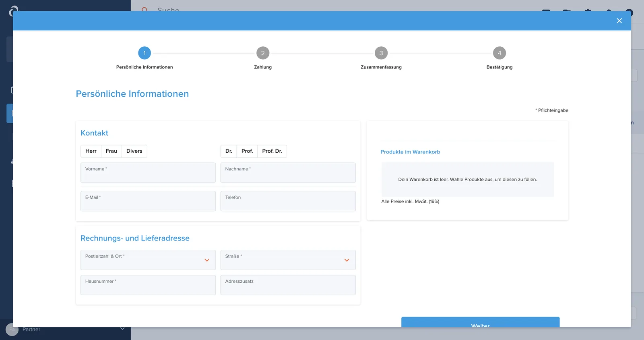Image resolution: width=644 pixels, height=340 pixels.
Task: Click the Alle Preise inkl. MwSt. note
Action: click(x=410, y=201)
